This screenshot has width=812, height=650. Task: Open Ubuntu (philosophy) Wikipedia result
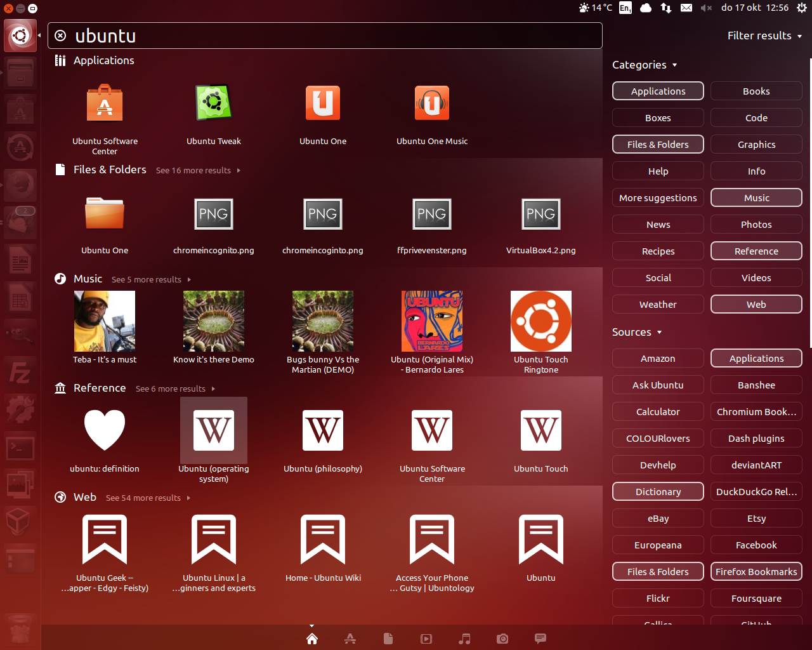coord(323,430)
